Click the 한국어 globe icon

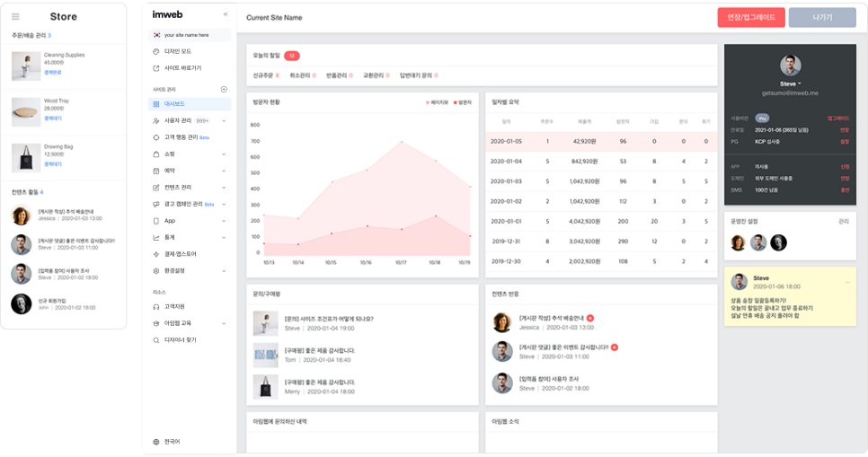[156, 442]
